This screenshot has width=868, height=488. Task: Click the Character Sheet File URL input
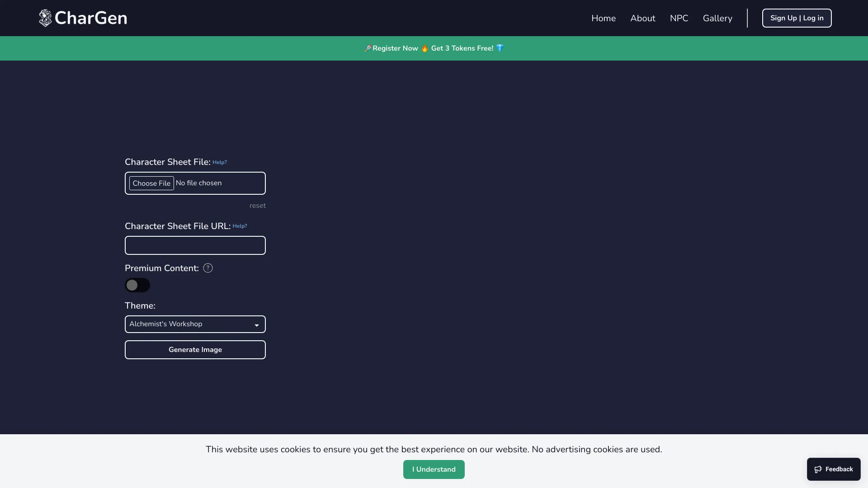pos(195,245)
